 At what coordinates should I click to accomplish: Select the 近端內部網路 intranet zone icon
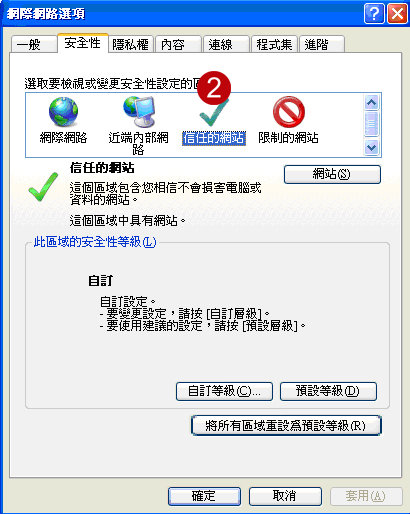point(139,111)
